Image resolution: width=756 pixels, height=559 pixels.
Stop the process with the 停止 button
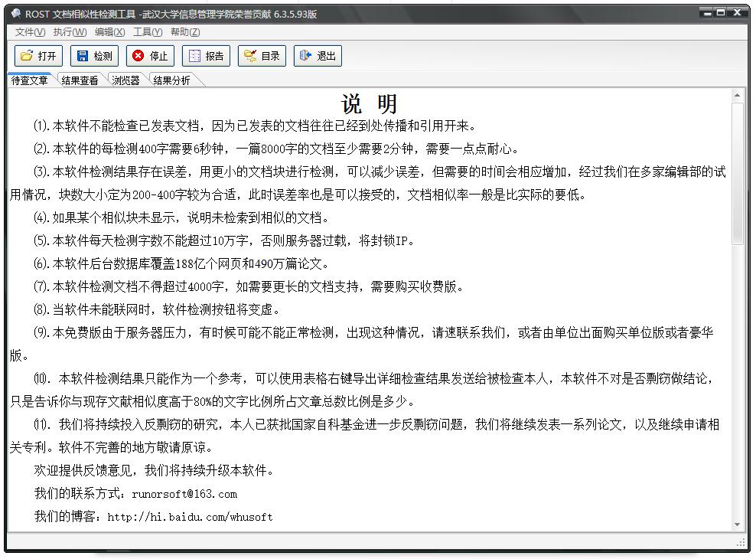(151, 56)
